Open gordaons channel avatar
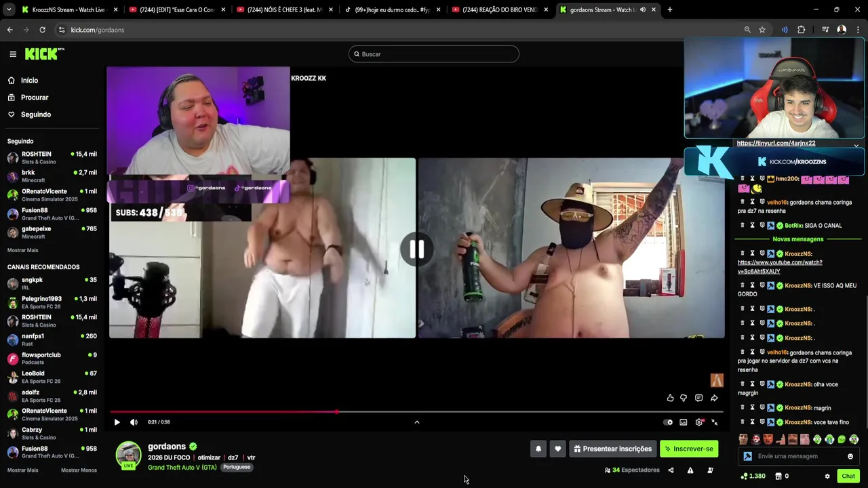 tap(128, 455)
